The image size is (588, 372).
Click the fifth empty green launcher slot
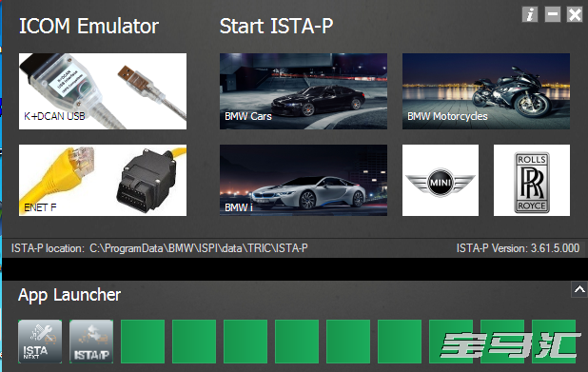pos(348,342)
